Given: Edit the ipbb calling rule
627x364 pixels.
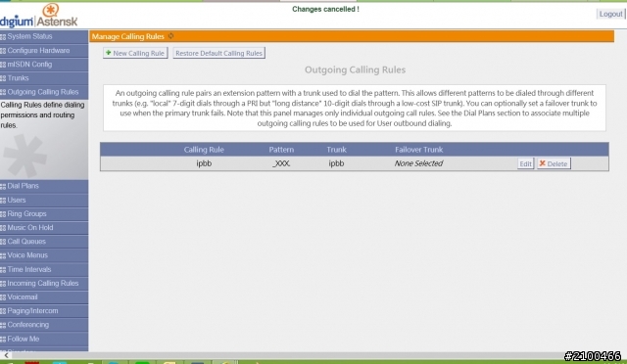Looking at the screenshot, I should click(525, 163).
